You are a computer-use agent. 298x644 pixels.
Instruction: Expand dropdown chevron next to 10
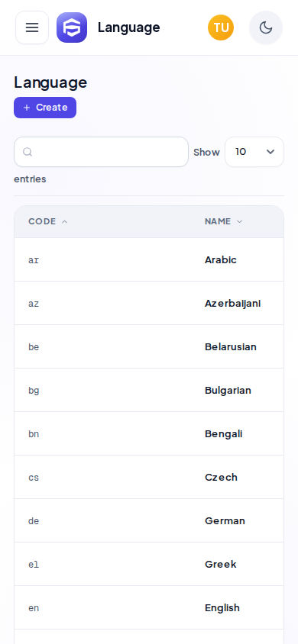click(270, 152)
